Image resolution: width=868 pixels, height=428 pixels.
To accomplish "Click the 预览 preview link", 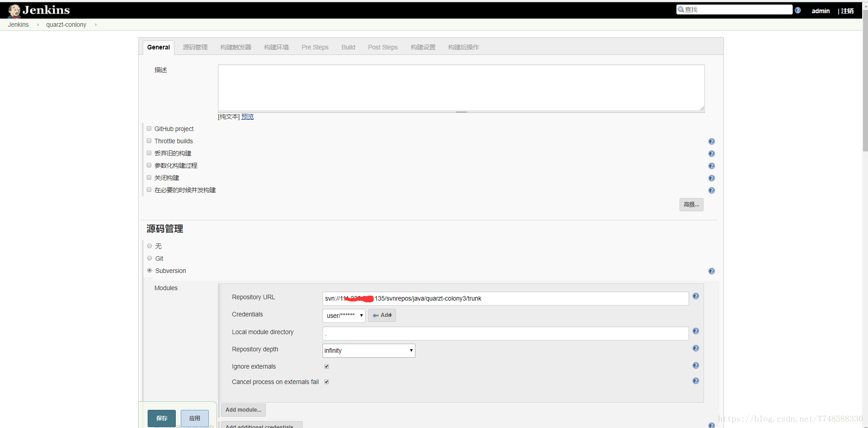I will (247, 117).
